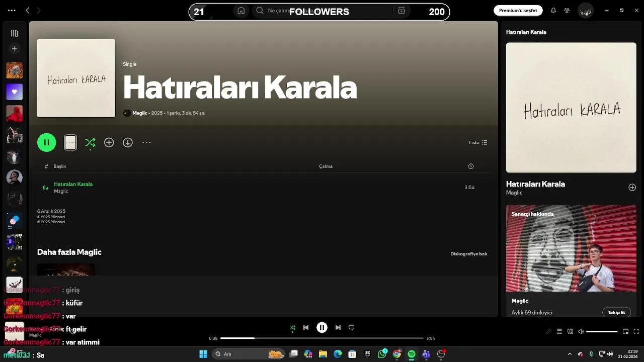Click the create playlist plus in sidebar
The width and height of the screenshot is (644, 362).
(x=14, y=49)
